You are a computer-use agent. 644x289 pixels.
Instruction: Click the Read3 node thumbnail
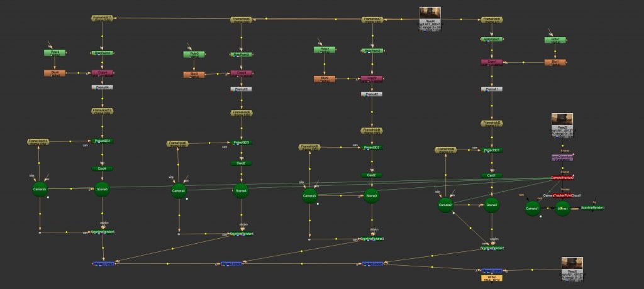click(562, 121)
